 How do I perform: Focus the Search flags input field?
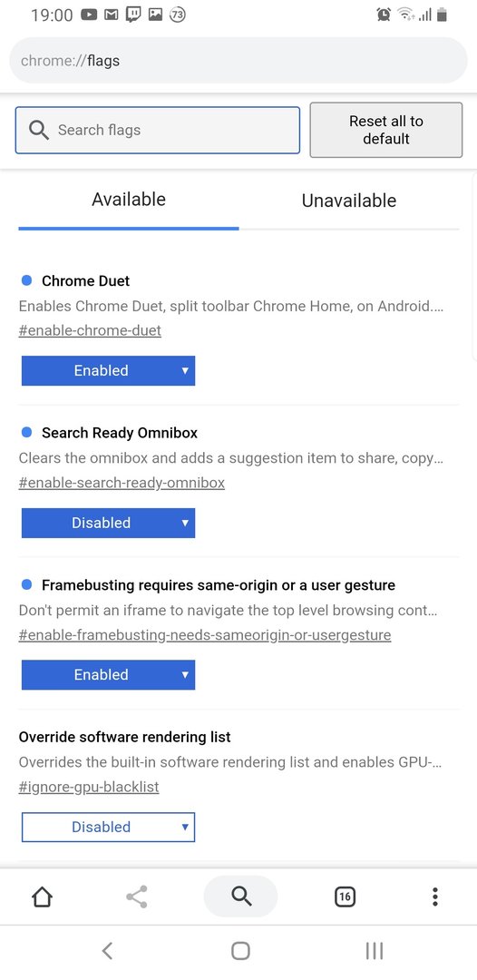157,130
